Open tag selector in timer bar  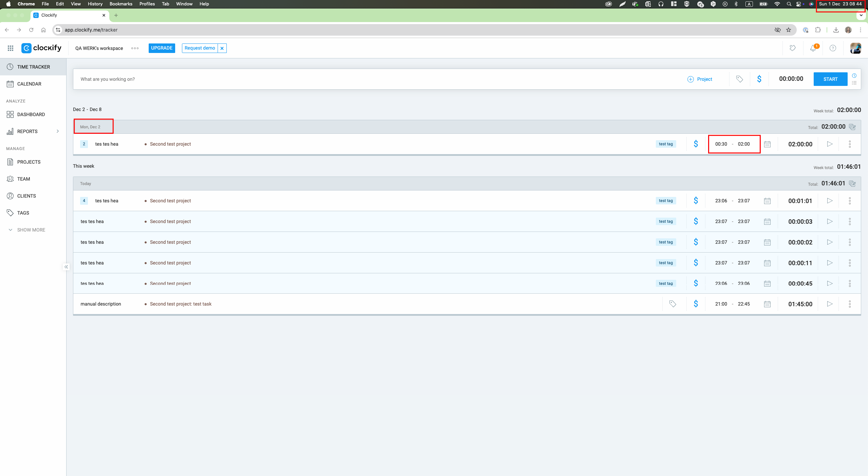point(739,79)
